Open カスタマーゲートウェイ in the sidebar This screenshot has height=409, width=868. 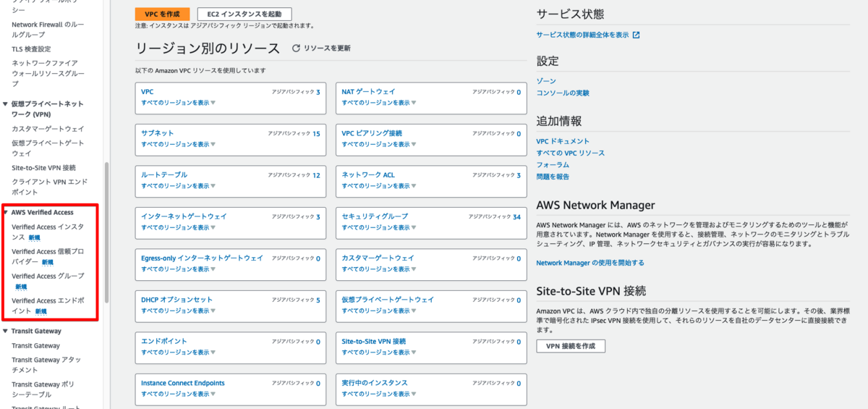(48, 128)
